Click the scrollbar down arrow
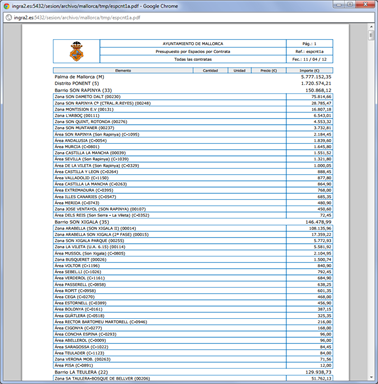Screen dimensions: 378x384 click(x=371, y=377)
